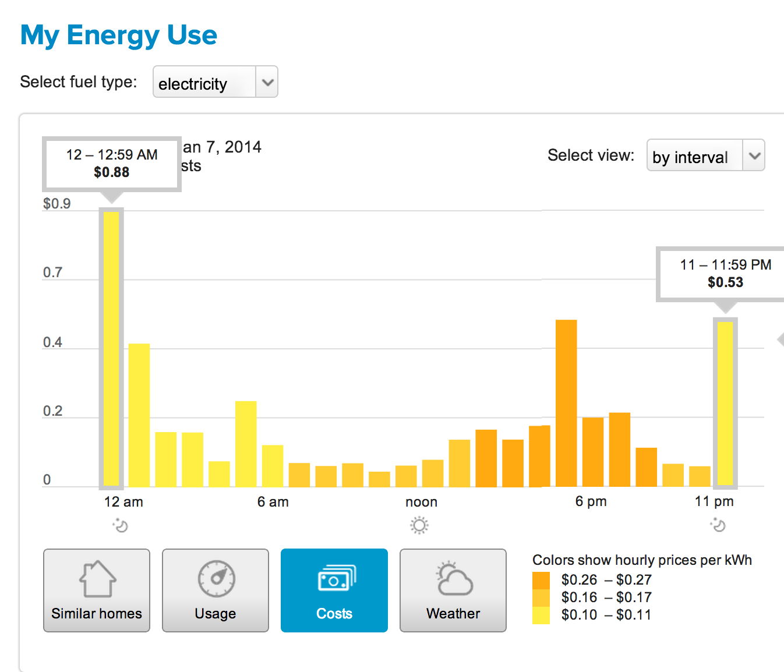Open the fuel type dropdown showing electricity
The width and height of the screenshot is (784, 672).
pos(215,82)
